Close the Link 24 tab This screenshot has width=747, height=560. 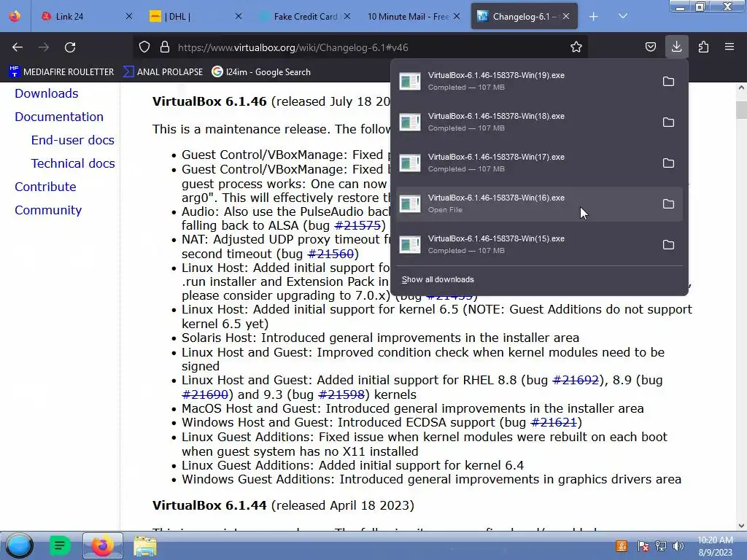pos(128,16)
